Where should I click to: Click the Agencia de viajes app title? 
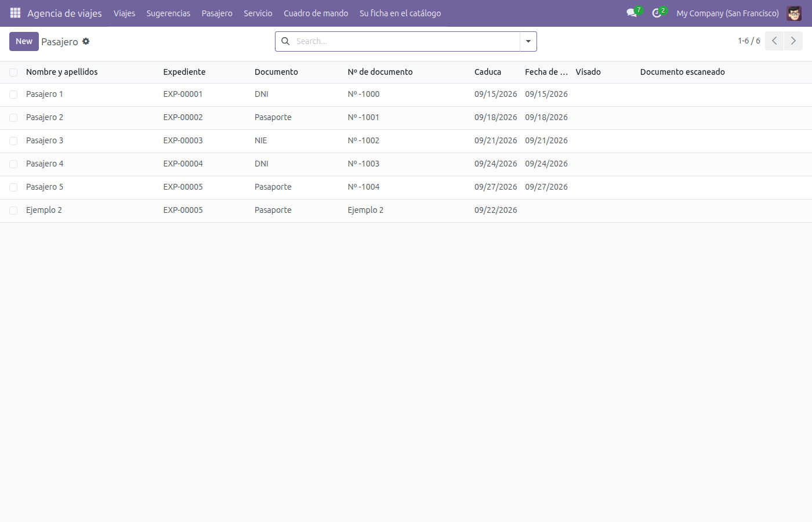[x=64, y=13]
